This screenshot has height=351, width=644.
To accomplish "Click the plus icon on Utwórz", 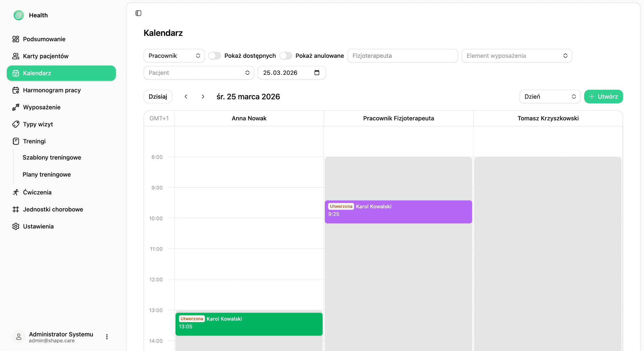I will tap(592, 96).
